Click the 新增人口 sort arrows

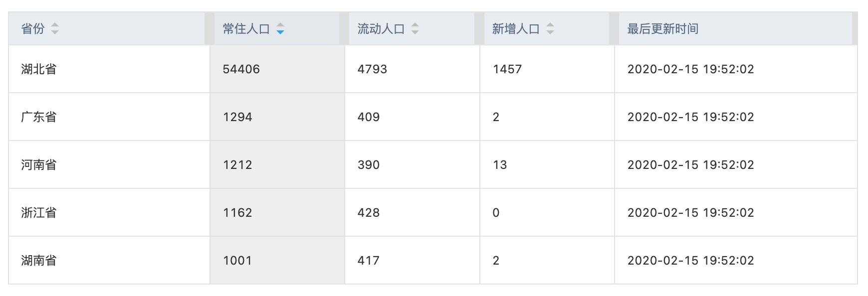point(550,29)
